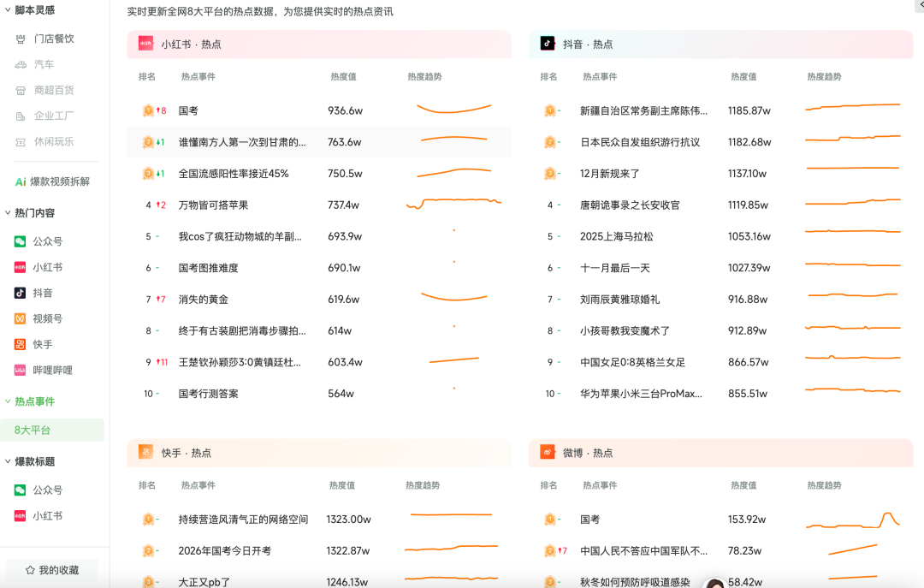The image size is (924, 588).
Task: Select 8大平台 in the sidebar
Action: (x=52, y=430)
